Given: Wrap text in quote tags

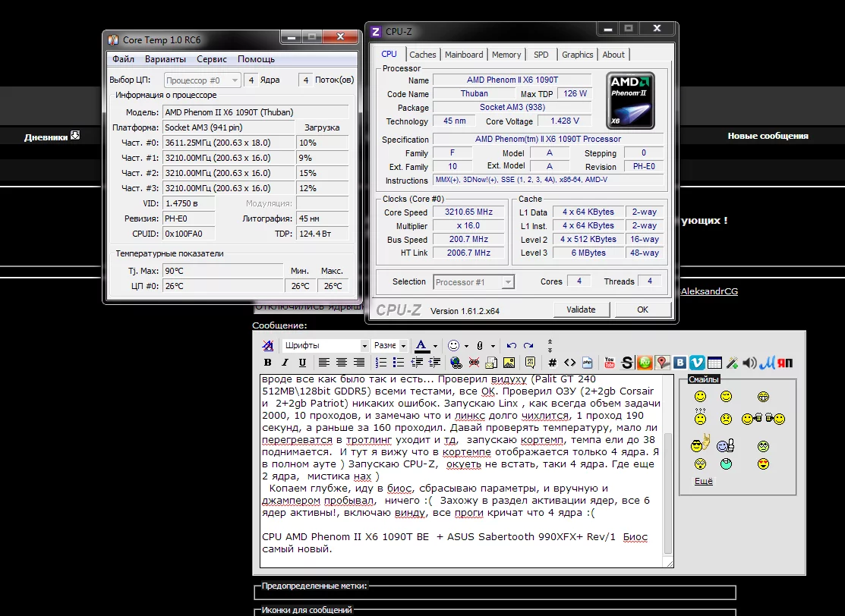Looking at the screenshot, I should coord(530,363).
